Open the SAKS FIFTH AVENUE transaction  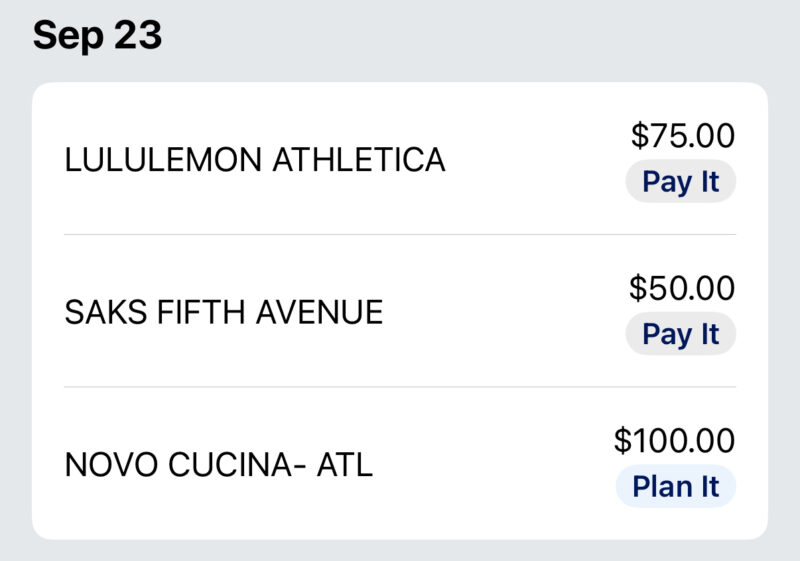point(224,312)
